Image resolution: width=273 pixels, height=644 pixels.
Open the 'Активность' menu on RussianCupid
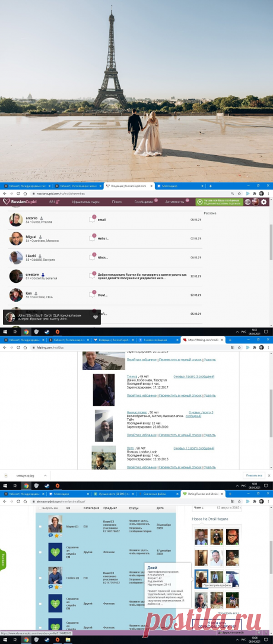(175, 201)
